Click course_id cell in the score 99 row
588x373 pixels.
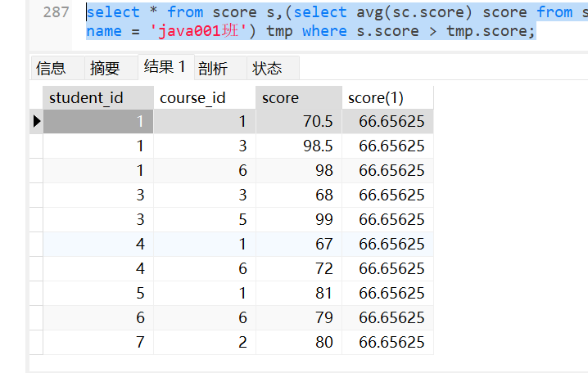click(x=205, y=219)
